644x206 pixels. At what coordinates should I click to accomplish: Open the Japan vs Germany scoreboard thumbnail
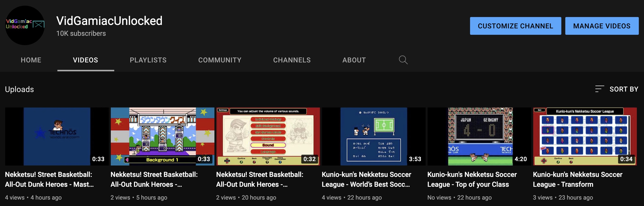tap(479, 136)
